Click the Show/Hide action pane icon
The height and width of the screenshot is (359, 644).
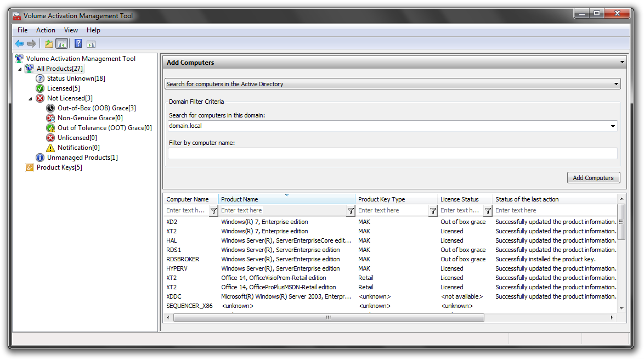[x=91, y=44]
